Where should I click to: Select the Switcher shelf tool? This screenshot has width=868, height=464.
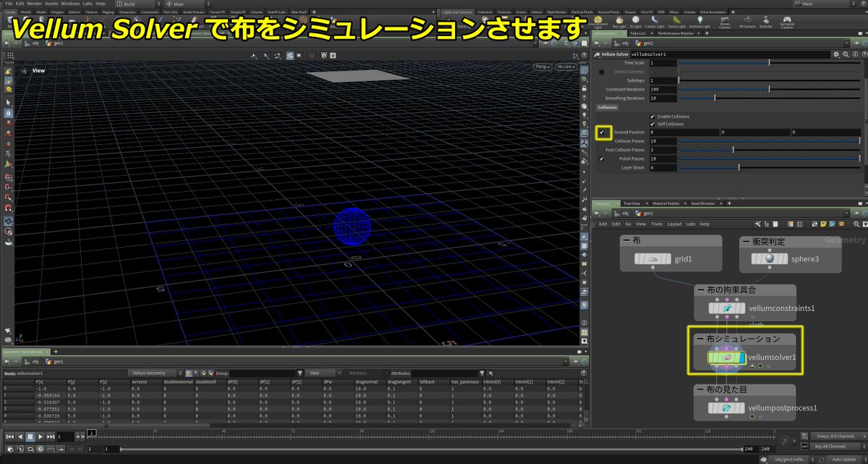pyautogui.click(x=767, y=22)
